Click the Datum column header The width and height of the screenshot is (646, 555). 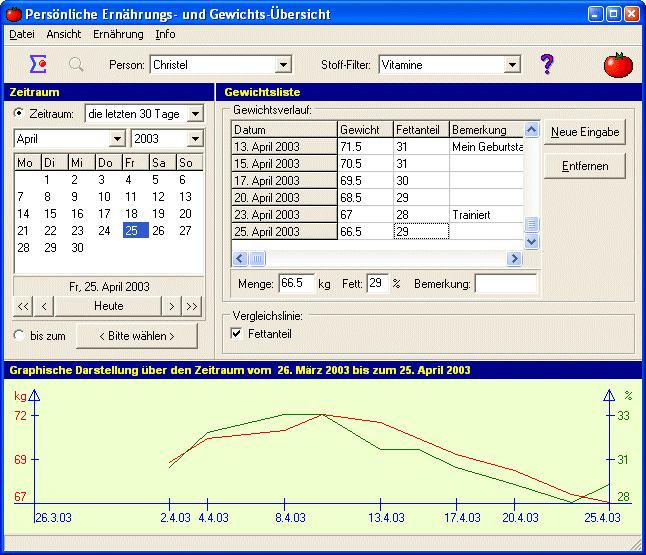[x=284, y=130]
